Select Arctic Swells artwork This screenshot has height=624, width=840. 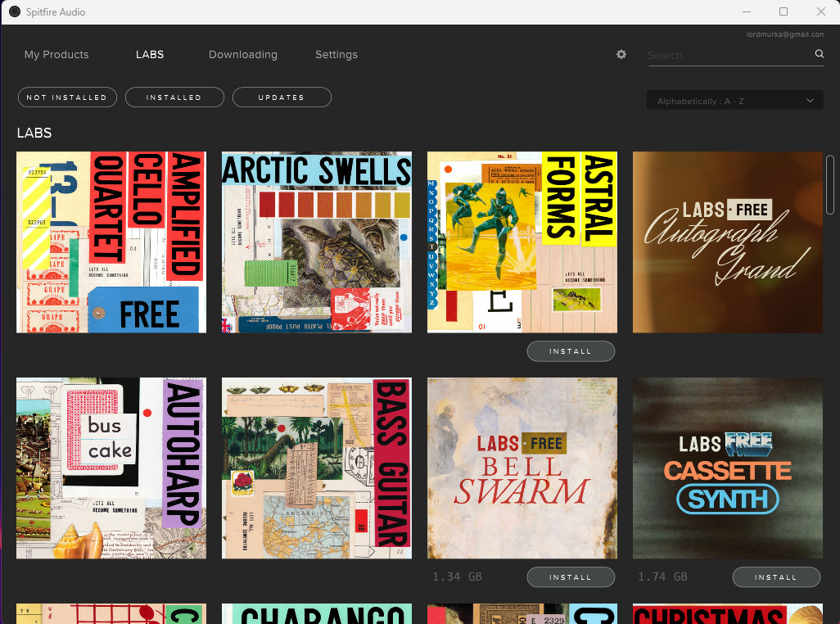coord(317,242)
